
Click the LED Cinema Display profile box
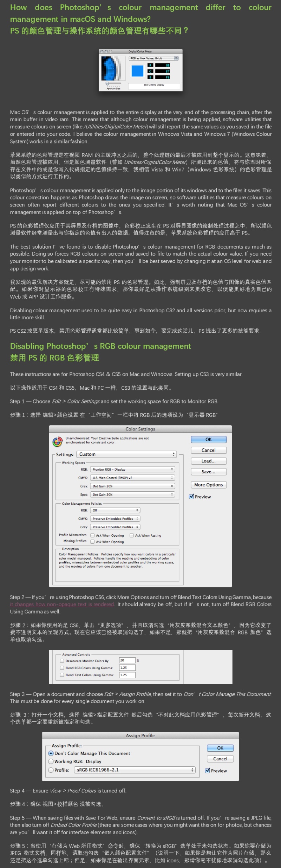(154, 85)
